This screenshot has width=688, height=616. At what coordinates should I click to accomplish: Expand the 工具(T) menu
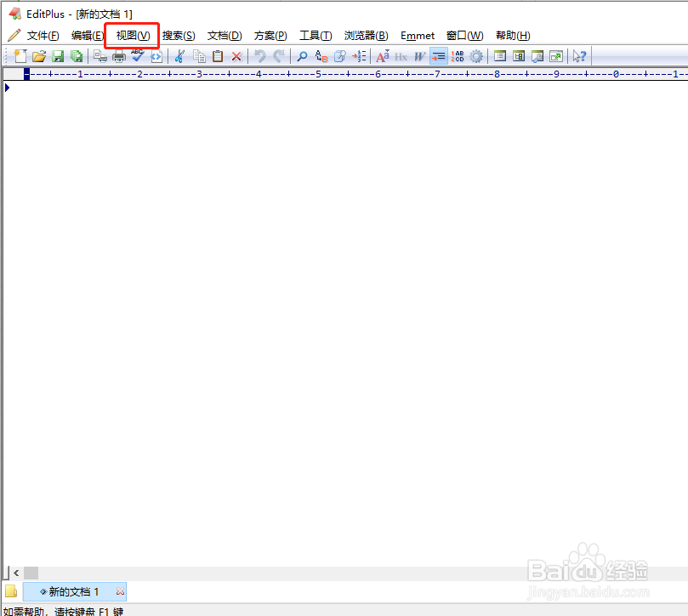316,36
